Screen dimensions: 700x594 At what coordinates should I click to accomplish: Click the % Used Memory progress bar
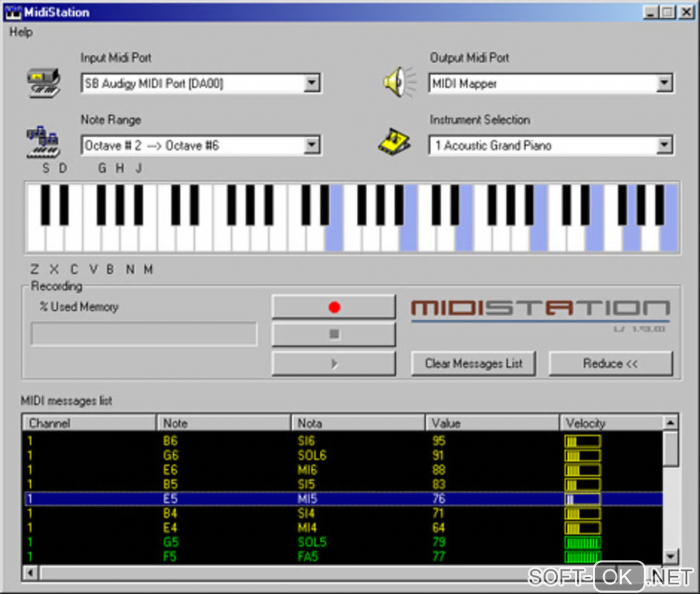point(143,334)
